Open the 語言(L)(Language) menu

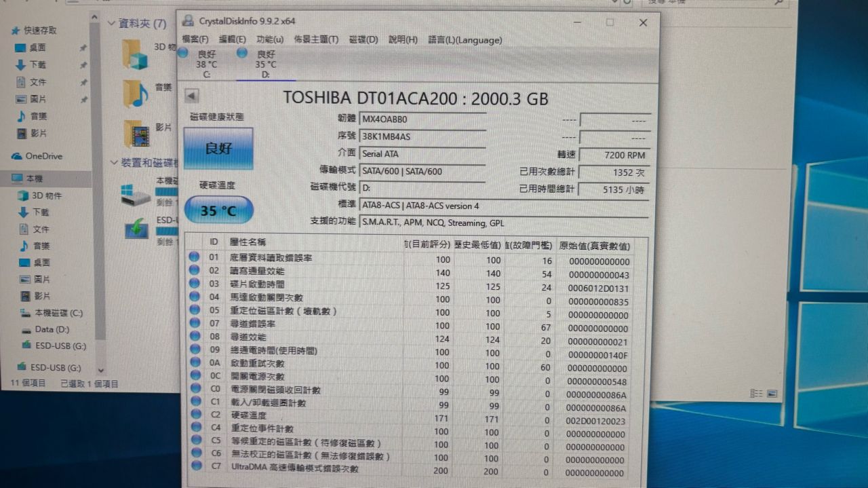465,39
